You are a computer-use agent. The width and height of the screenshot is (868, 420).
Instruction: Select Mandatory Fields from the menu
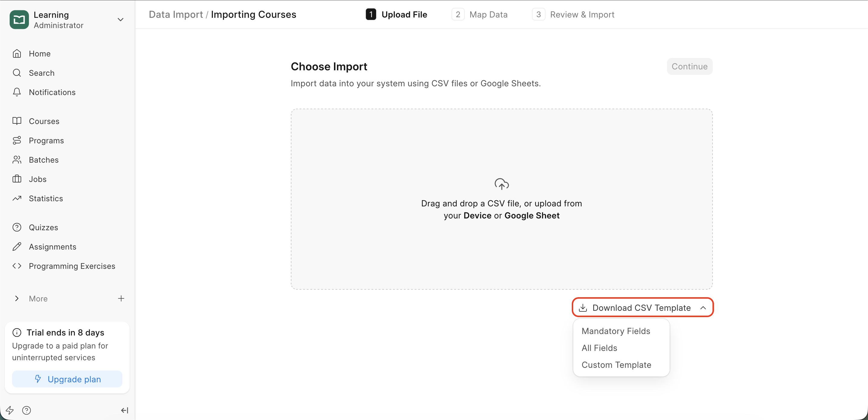point(616,331)
